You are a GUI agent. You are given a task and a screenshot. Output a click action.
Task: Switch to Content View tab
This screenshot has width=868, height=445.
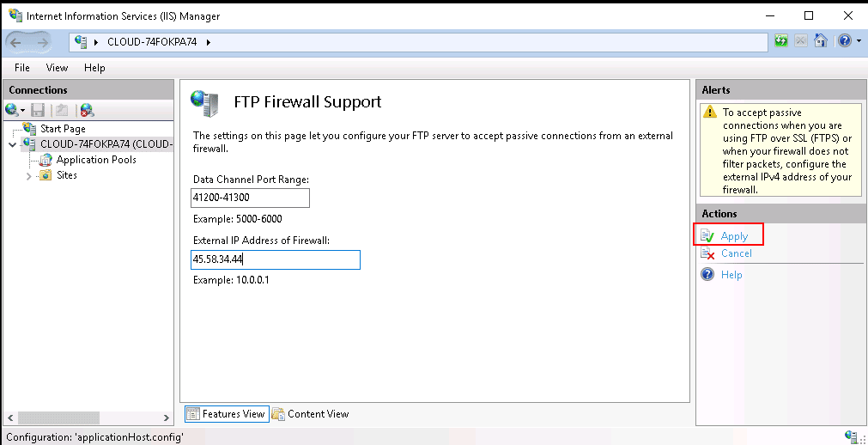311,414
